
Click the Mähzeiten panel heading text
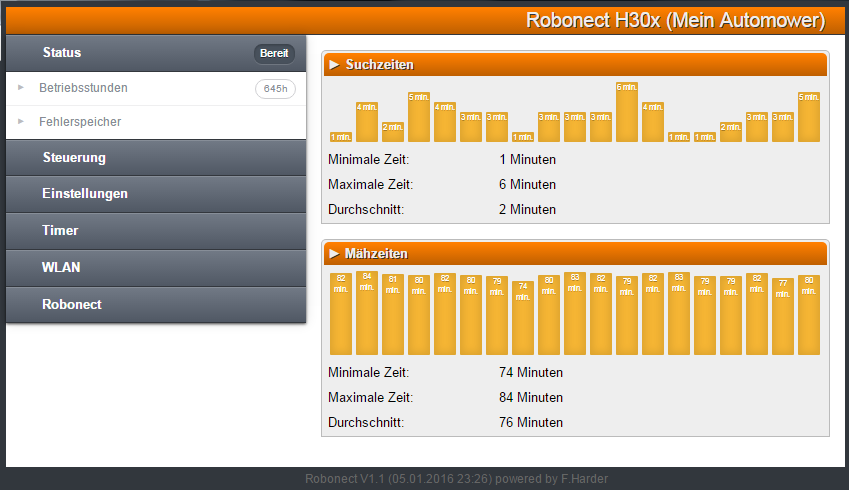pyautogui.click(x=376, y=253)
